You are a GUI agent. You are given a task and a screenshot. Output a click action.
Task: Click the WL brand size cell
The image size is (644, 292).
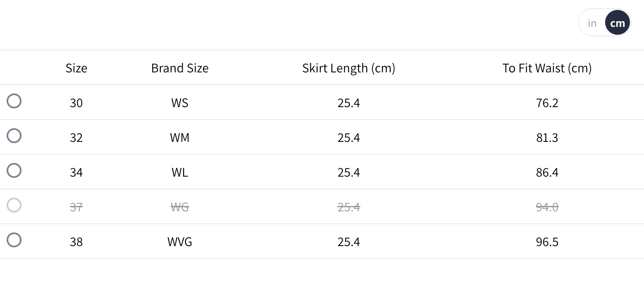tap(180, 172)
